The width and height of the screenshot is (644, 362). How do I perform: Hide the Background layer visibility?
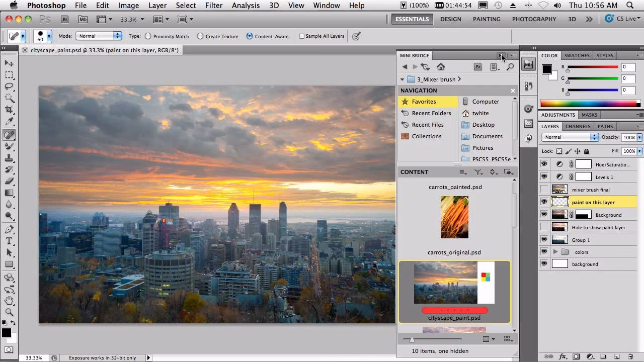544,215
